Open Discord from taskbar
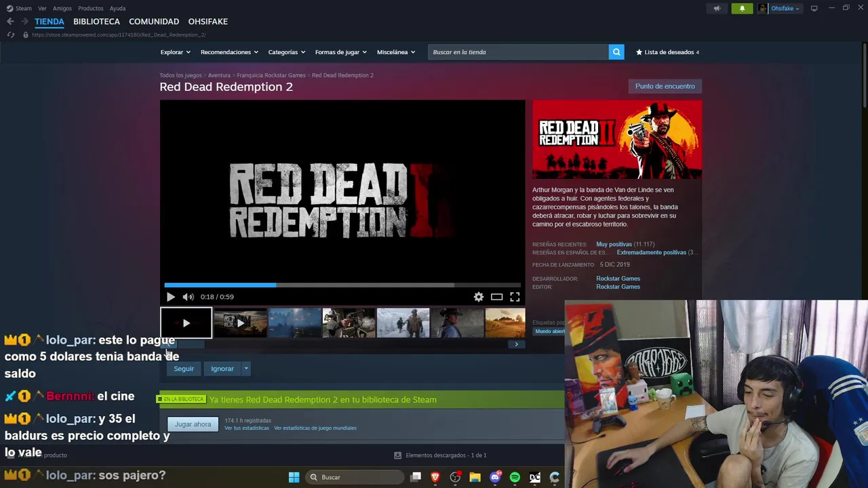 click(495, 477)
